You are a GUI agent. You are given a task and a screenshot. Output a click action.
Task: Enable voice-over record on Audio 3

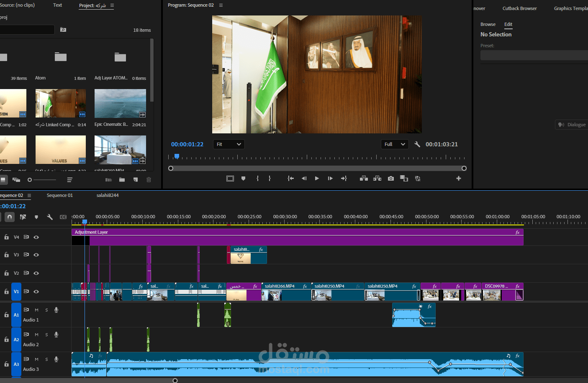pyautogui.click(x=56, y=359)
